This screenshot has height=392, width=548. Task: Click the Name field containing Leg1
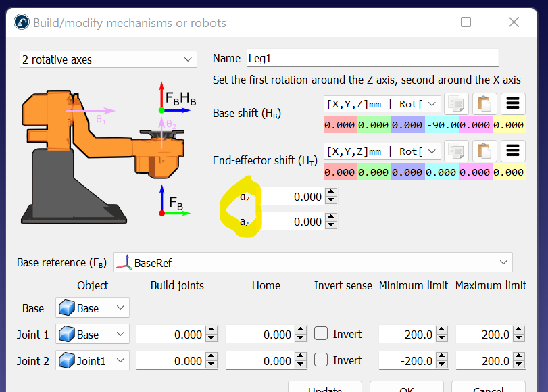[372, 58]
